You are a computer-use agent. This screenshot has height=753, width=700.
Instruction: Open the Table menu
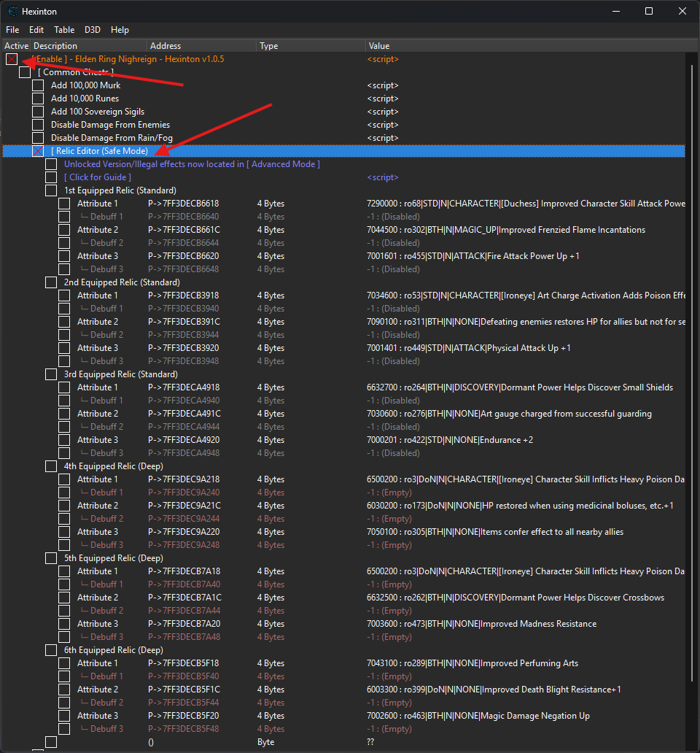[x=64, y=30]
